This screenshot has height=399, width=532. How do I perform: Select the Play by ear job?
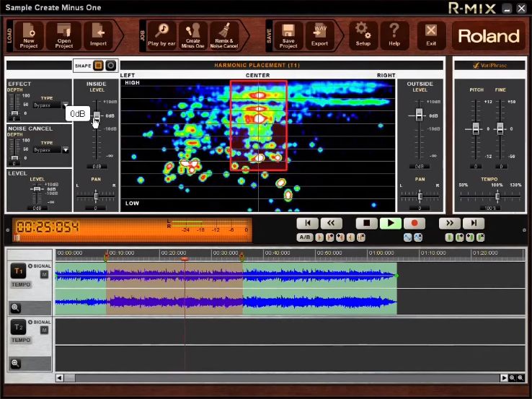pos(161,35)
